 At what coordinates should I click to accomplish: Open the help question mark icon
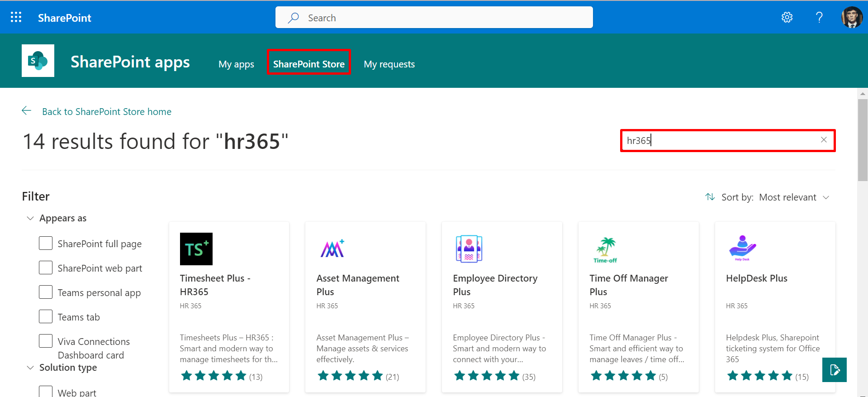point(819,17)
